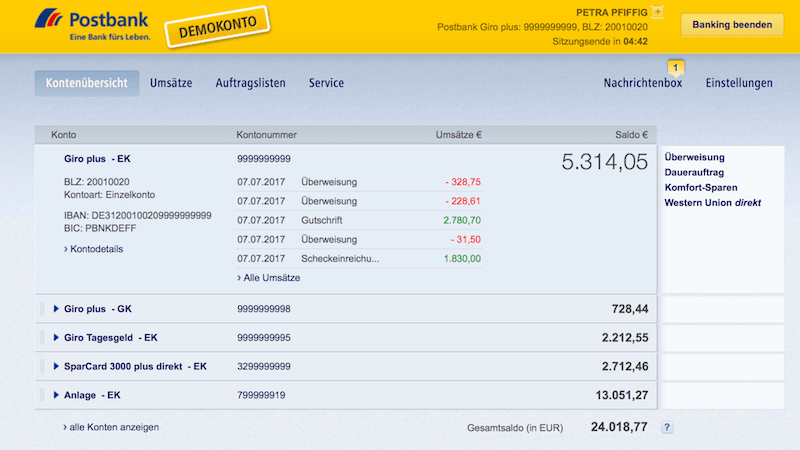Open the Kontodetails link
800x450 pixels.
coord(94,249)
